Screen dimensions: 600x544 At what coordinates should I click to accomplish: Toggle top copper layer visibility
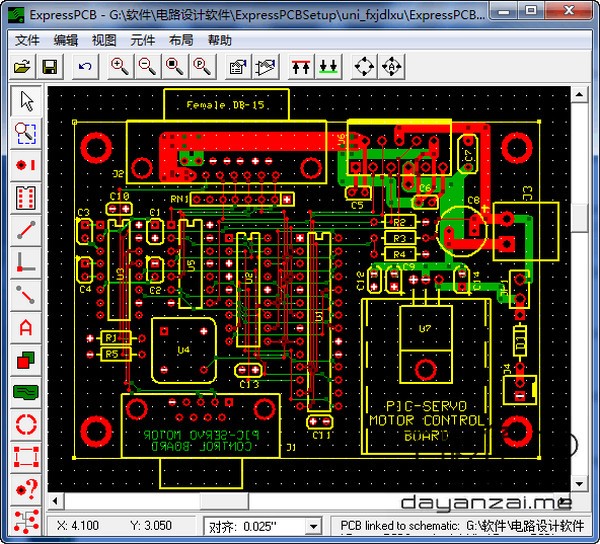(301, 67)
